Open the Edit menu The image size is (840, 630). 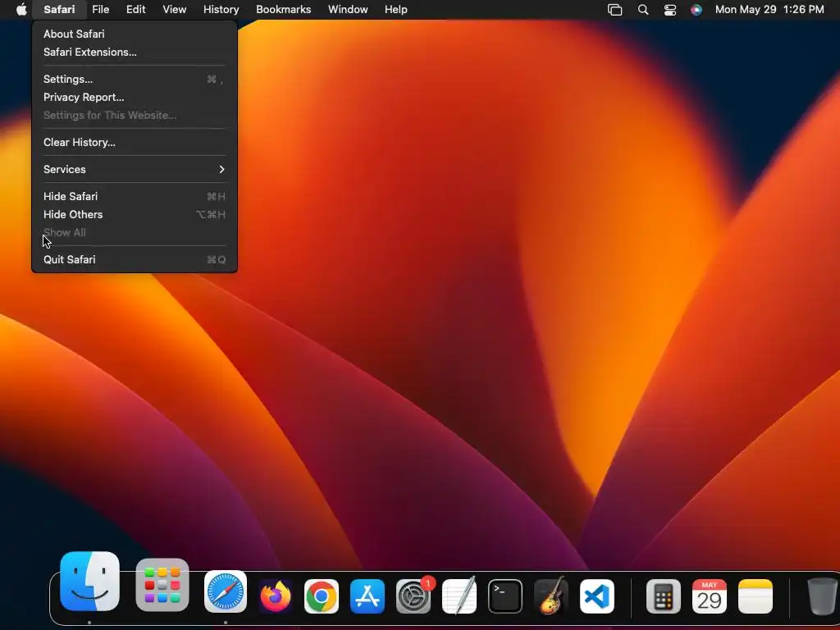[x=135, y=9]
